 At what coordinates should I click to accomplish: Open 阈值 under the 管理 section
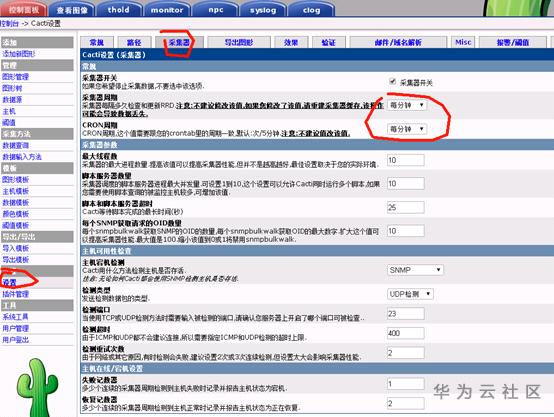9,122
